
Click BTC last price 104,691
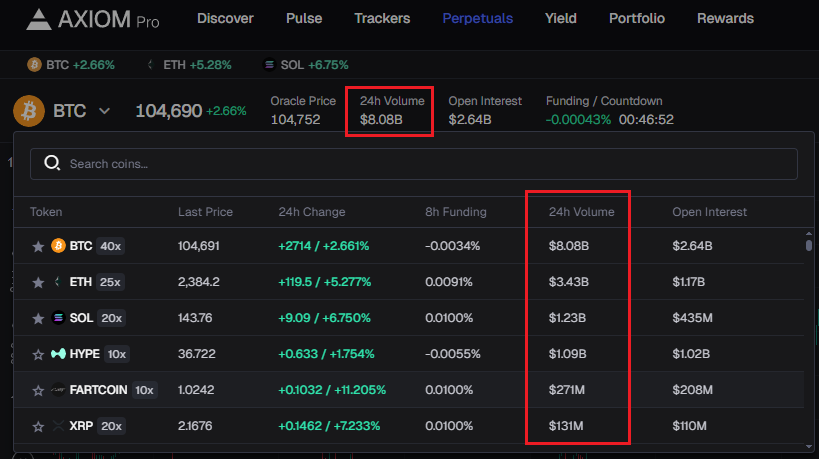198,246
